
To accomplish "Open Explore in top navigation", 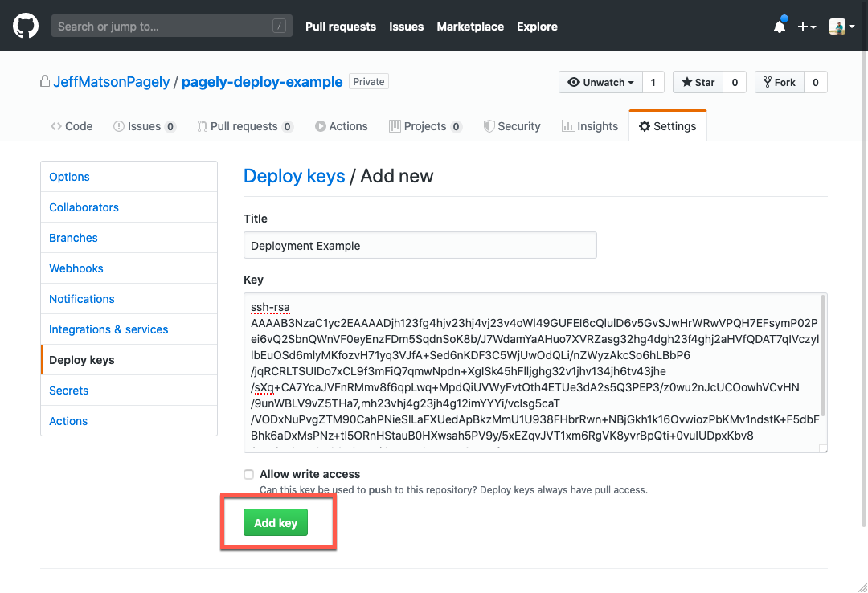I will [x=537, y=27].
